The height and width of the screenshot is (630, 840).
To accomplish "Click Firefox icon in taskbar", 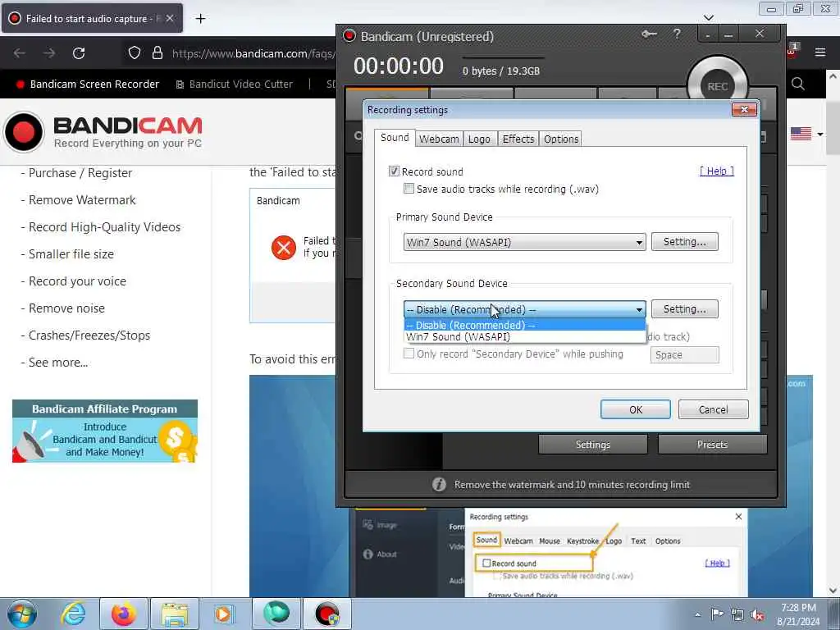I will [x=124, y=614].
